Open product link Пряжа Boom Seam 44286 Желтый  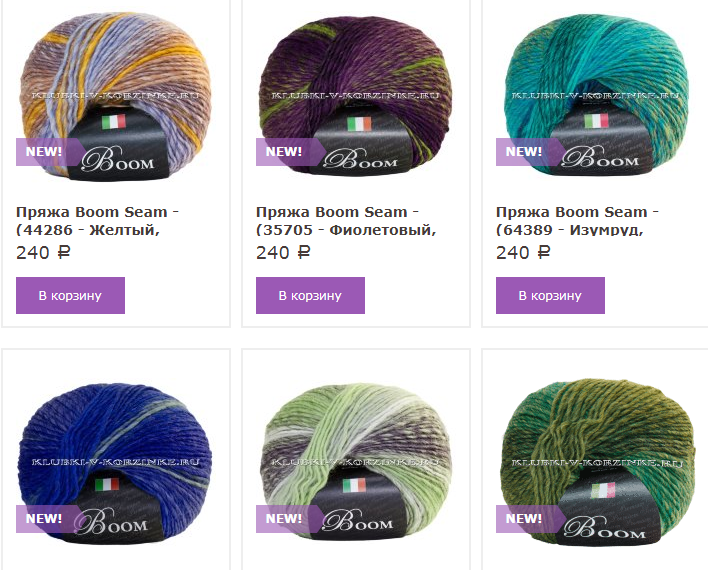[x=98, y=221]
